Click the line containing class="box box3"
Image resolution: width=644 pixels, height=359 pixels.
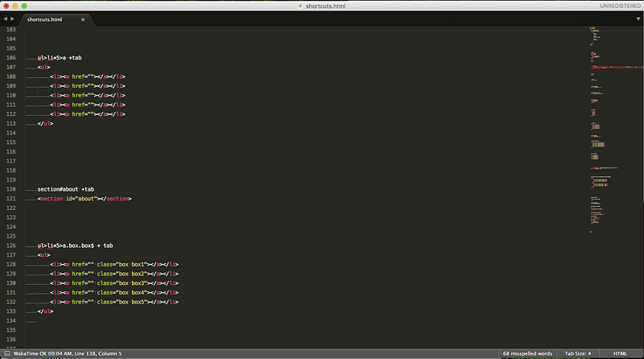[114, 283]
